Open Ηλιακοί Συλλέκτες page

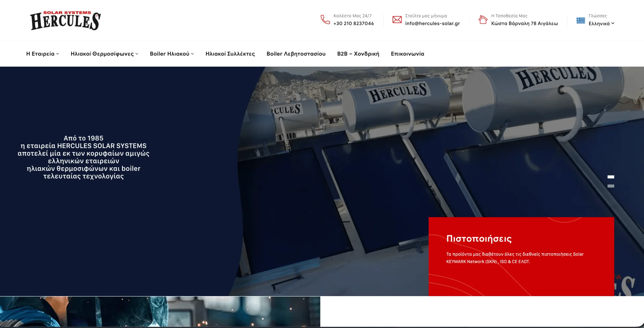230,54
